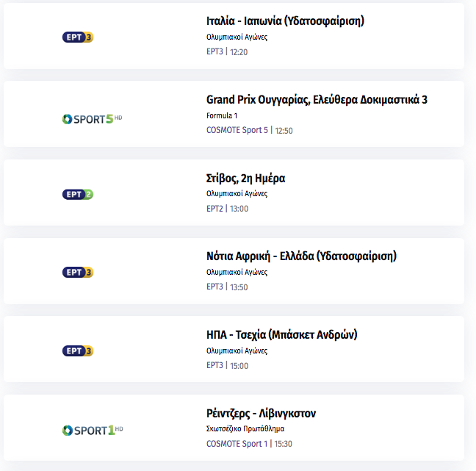476x471 pixels.
Task: Click the ΕΡΤ3 channel link at 12:20
Action: 214,51
